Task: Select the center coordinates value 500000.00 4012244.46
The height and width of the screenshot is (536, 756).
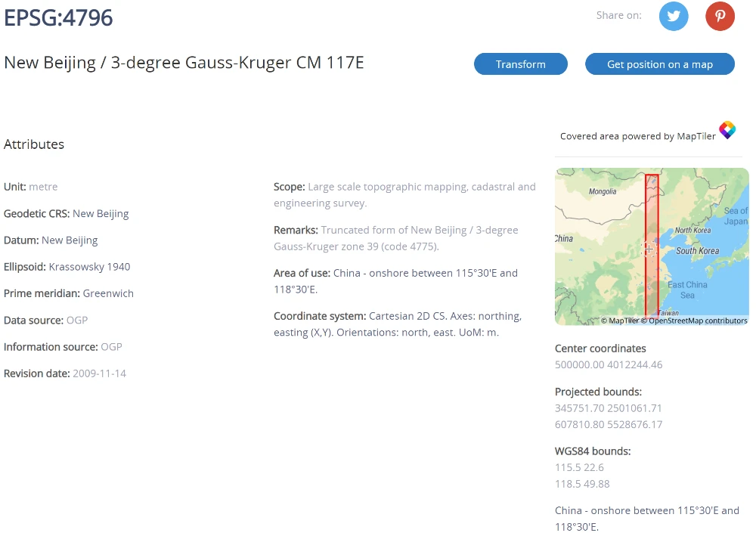Action: pos(608,364)
